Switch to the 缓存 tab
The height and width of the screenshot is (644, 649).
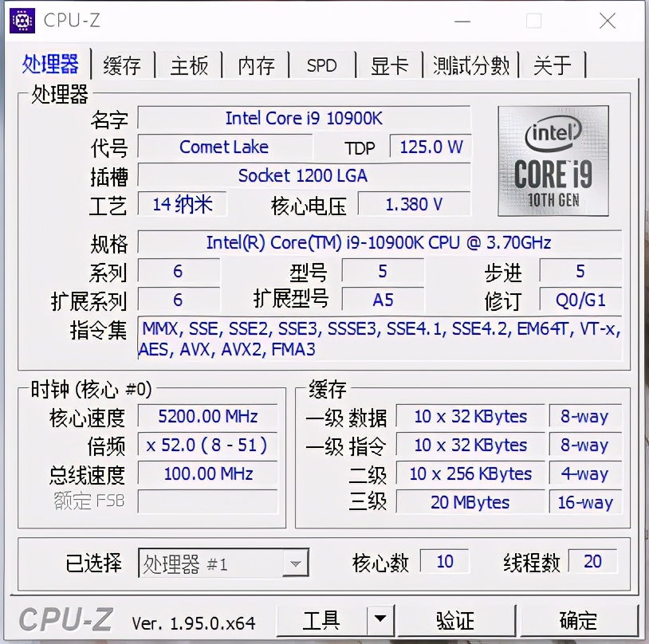(123, 66)
